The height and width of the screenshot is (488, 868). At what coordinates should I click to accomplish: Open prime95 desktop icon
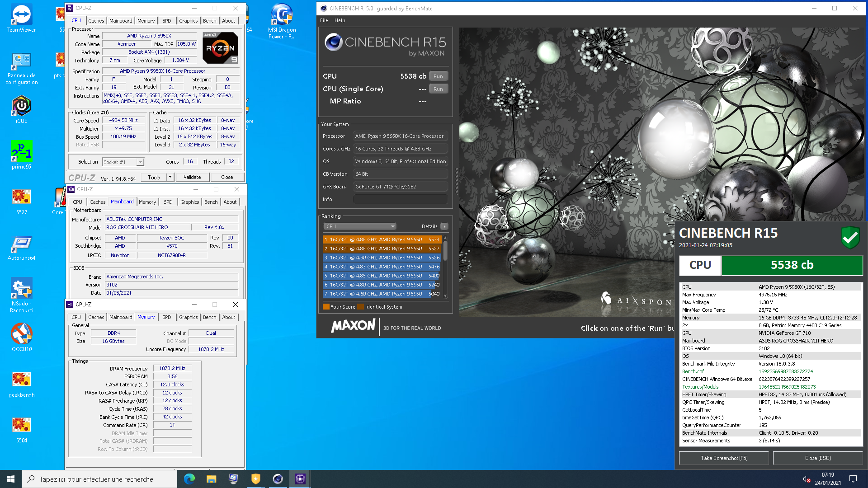coord(21,155)
